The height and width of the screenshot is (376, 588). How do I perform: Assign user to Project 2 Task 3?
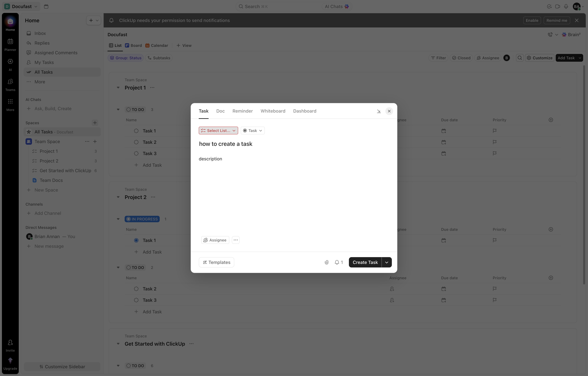point(392,300)
